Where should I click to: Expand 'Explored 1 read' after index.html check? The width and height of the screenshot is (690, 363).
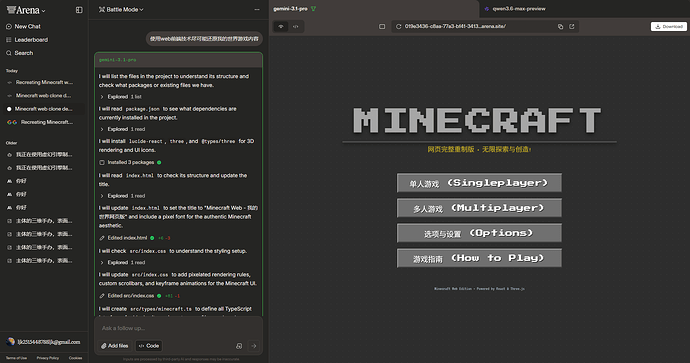(x=122, y=196)
